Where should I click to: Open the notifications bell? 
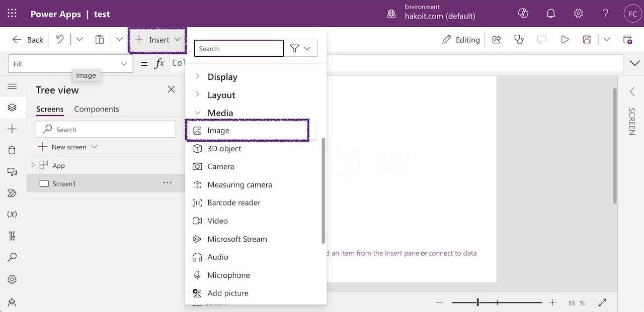[x=551, y=14]
